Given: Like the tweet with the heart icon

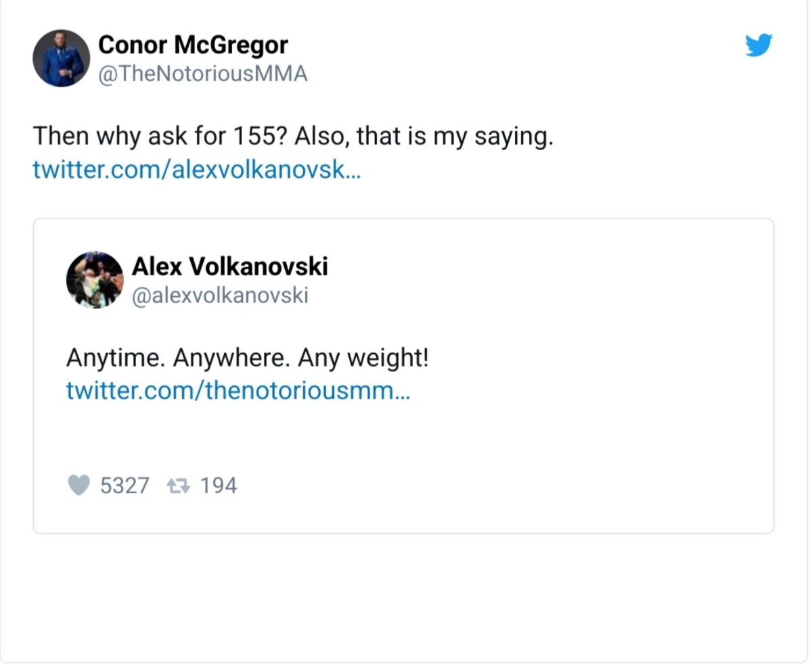Looking at the screenshot, I should [x=79, y=485].
